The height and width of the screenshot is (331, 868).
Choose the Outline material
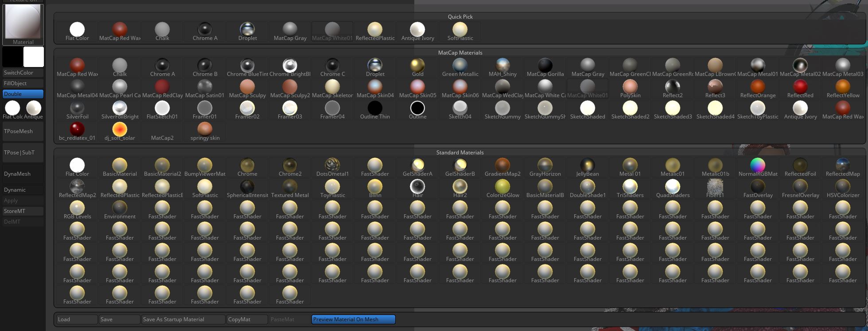click(x=417, y=110)
